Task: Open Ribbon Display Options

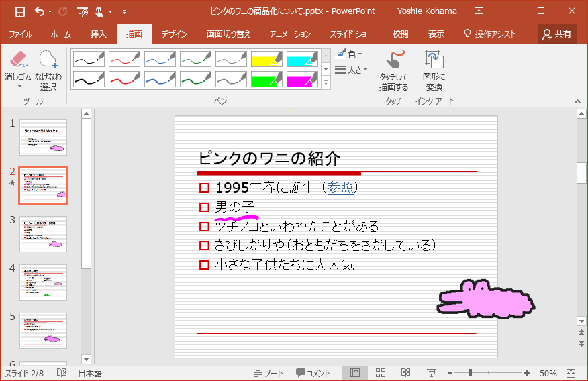Action: [479, 11]
